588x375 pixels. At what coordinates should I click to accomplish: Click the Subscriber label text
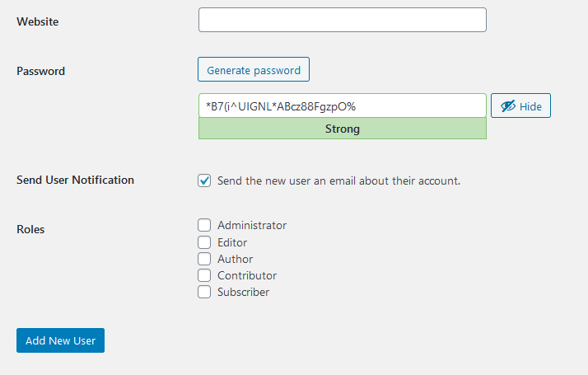coord(243,292)
